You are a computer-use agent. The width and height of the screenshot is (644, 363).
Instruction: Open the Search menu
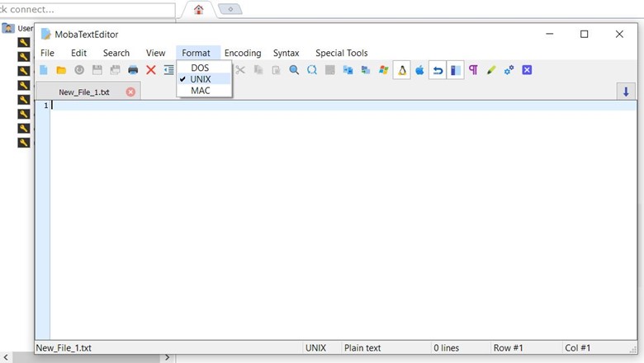click(116, 53)
